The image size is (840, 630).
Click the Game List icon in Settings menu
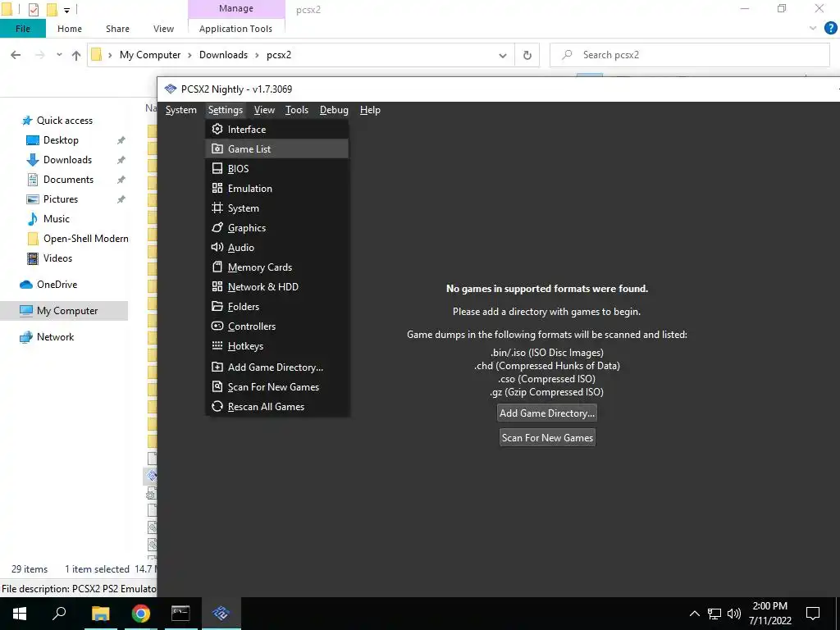point(217,149)
